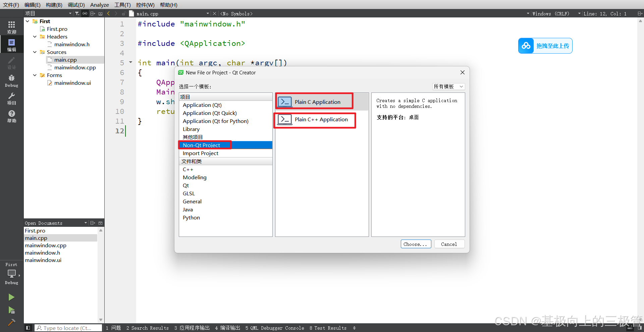Collapse the First project tree node
This screenshot has width=644, height=332.
[28, 21]
